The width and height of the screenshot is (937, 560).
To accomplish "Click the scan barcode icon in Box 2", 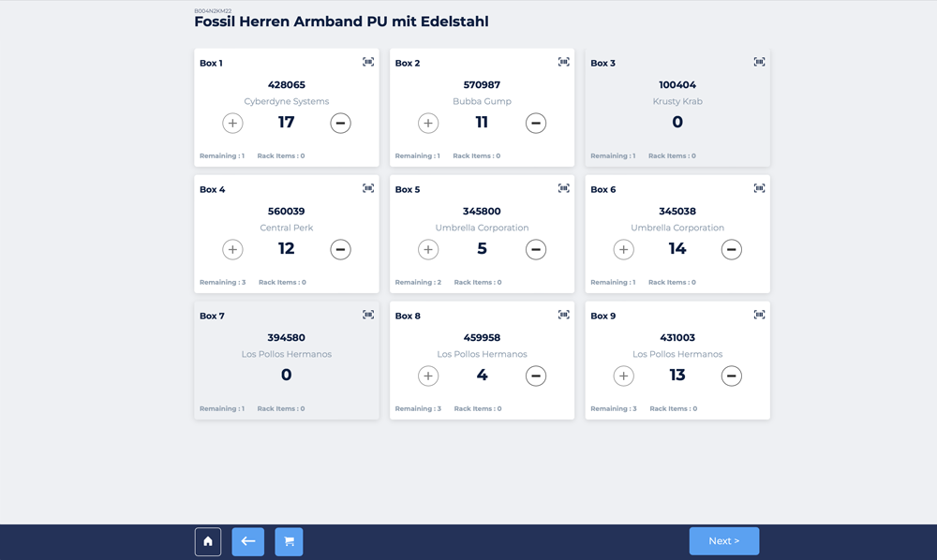I will 563,62.
